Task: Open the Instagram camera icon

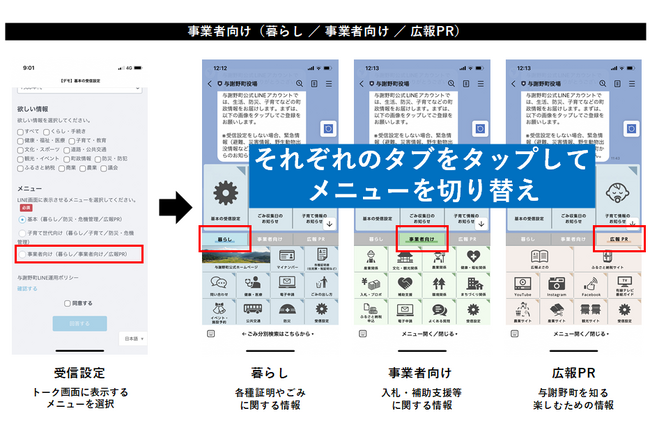Action: point(557,284)
